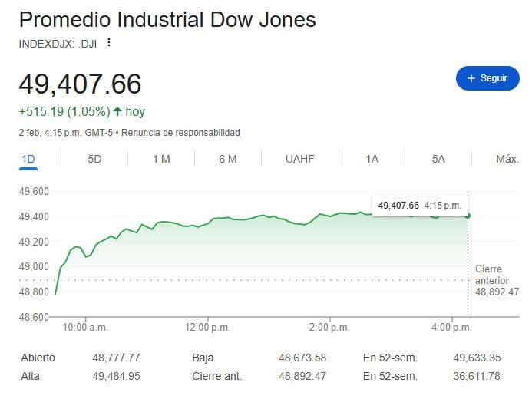Select the 6 M range tab
The width and height of the screenshot is (532, 399).
[x=227, y=159]
